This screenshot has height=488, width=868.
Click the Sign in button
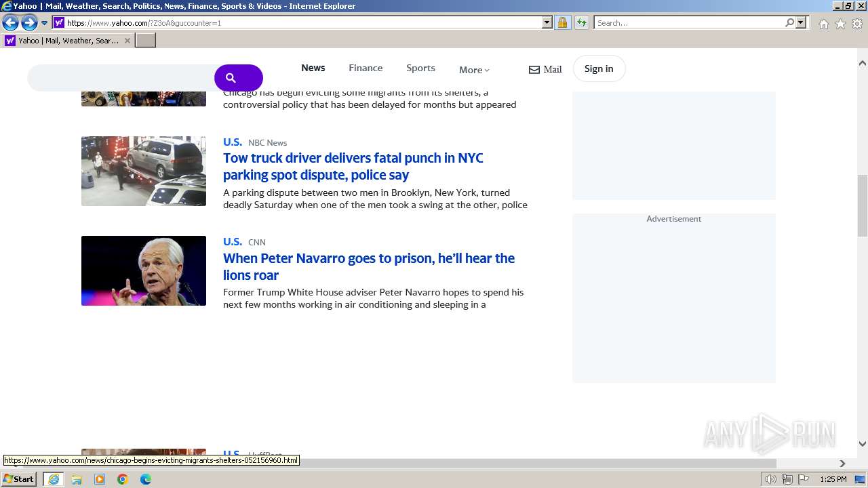coord(599,68)
